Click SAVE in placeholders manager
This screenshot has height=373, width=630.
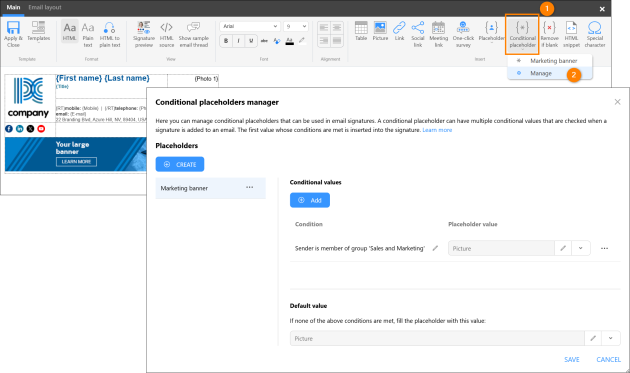pos(572,359)
